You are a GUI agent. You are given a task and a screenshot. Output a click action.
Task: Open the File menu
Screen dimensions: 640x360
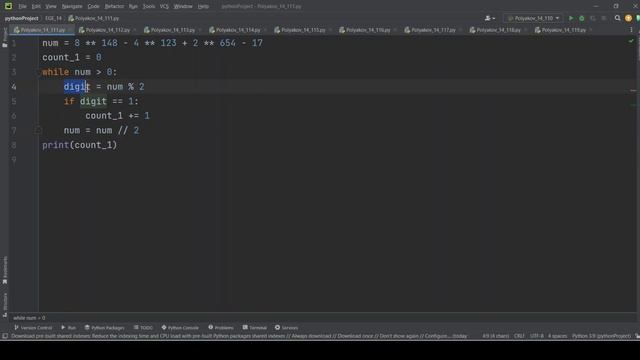pyautogui.click(x=22, y=7)
